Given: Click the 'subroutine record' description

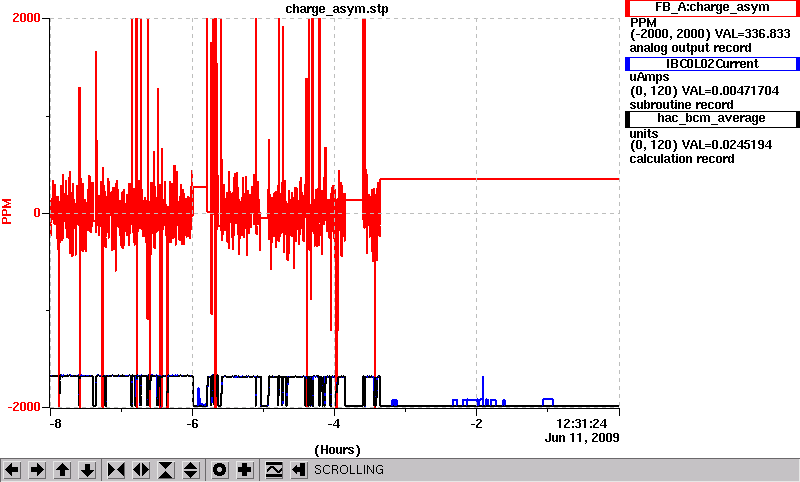Looking at the screenshot, I should pyautogui.click(x=681, y=105).
